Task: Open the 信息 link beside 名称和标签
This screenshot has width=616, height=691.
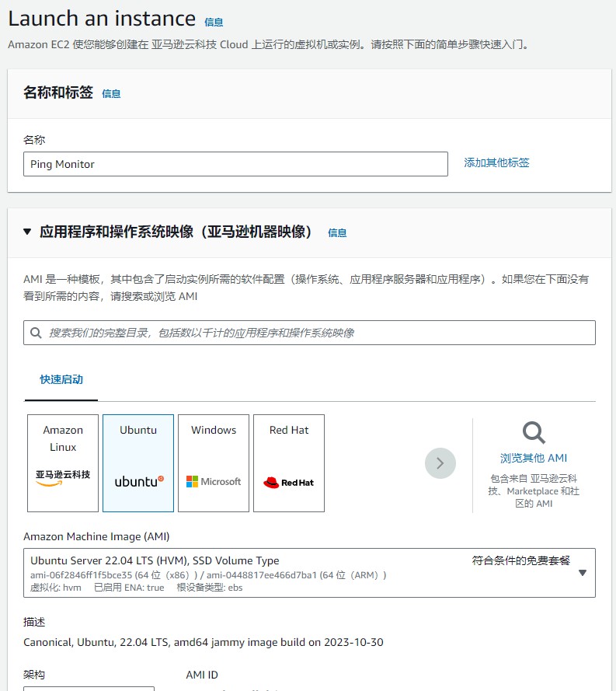Action: 111,93
